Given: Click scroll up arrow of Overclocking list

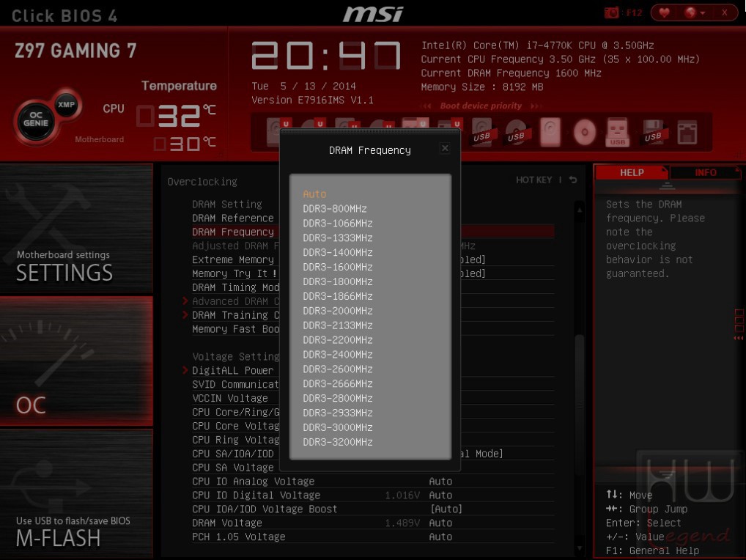Looking at the screenshot, I should coord(580,210).
